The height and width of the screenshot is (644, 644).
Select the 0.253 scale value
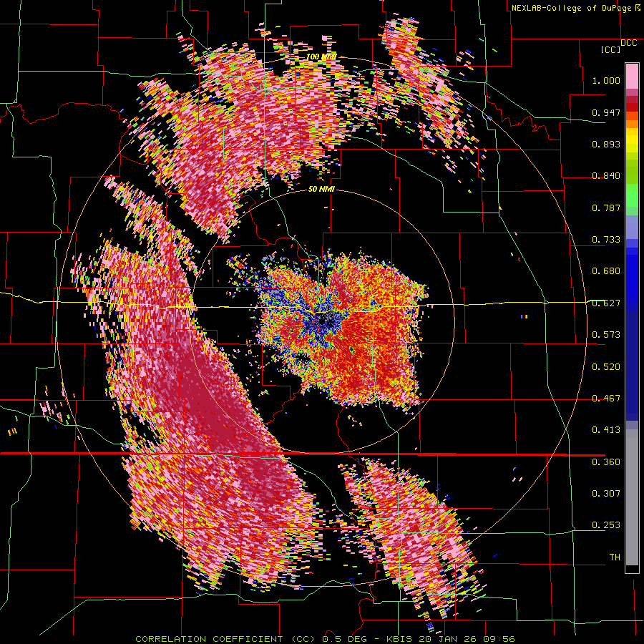pyautogui.click(x=606, y=525)
